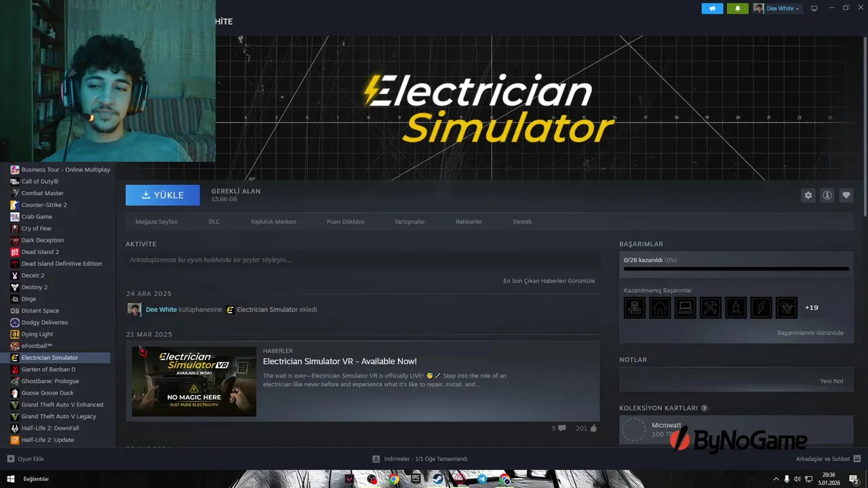Click the +19 remaining achievements count
Viewport: 868px width, 488px height.
pos(811,308)
